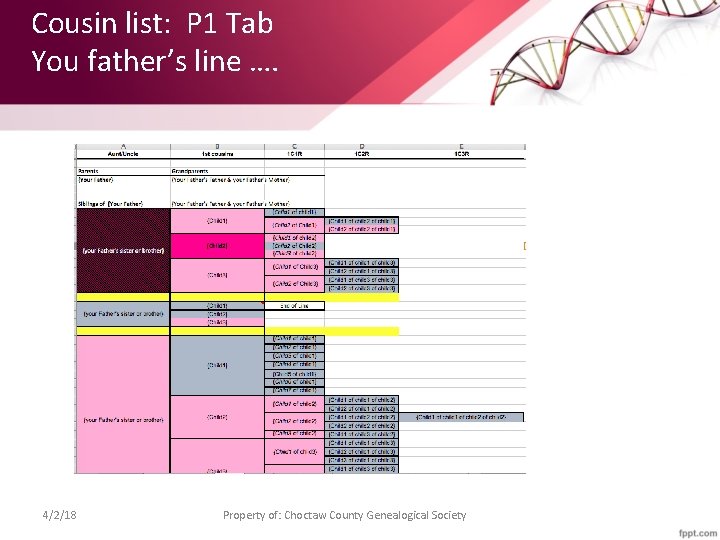This screenshot has height=540, width=720.
Task: Select the 'Parents' label cell
Action: (123, 171)
